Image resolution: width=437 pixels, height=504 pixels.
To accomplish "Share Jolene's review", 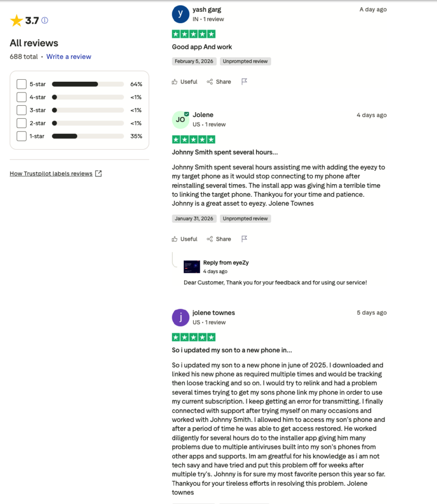I will point(219,239).
